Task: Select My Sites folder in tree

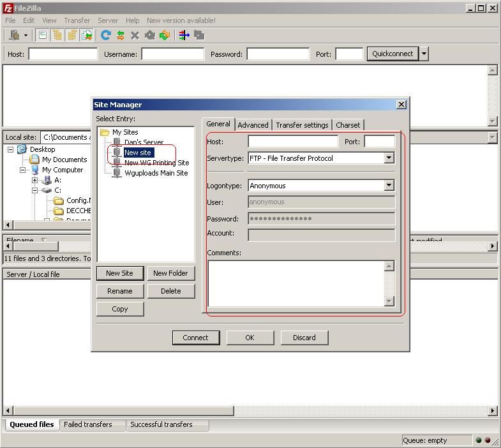Action: tap(119, 132)
